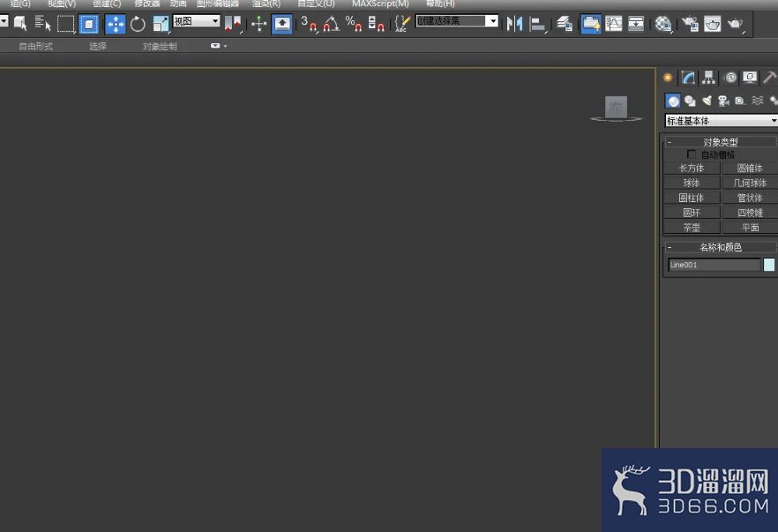The width and height of the screenshot is (778, 532).
Task: Choose the Rectangular Selection Region tool
Action: pyautogui.click(x=65, y=24)
